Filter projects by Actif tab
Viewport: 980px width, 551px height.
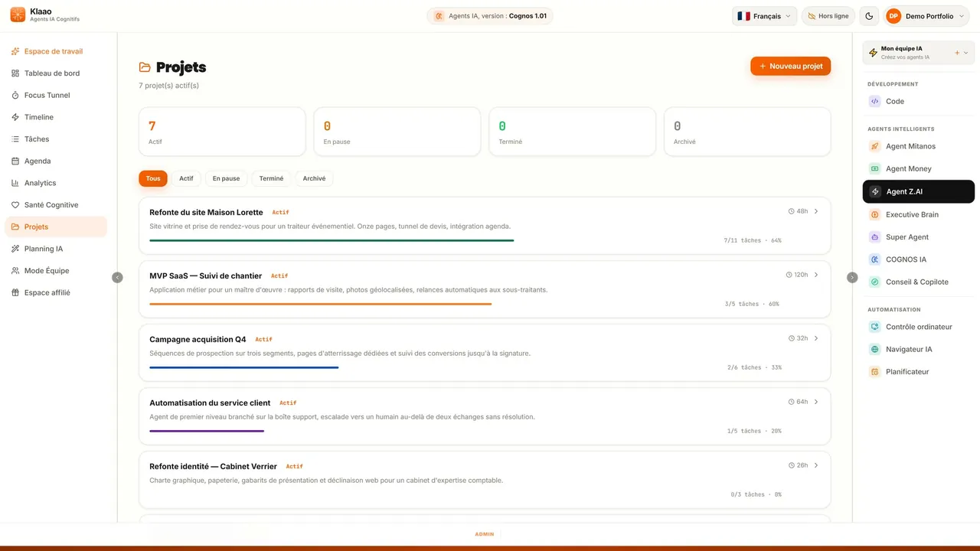(x=186, y=178)
